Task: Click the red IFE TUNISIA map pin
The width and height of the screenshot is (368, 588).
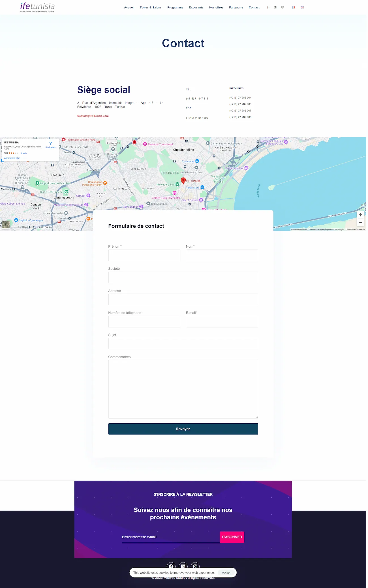Action: point(183,180)
